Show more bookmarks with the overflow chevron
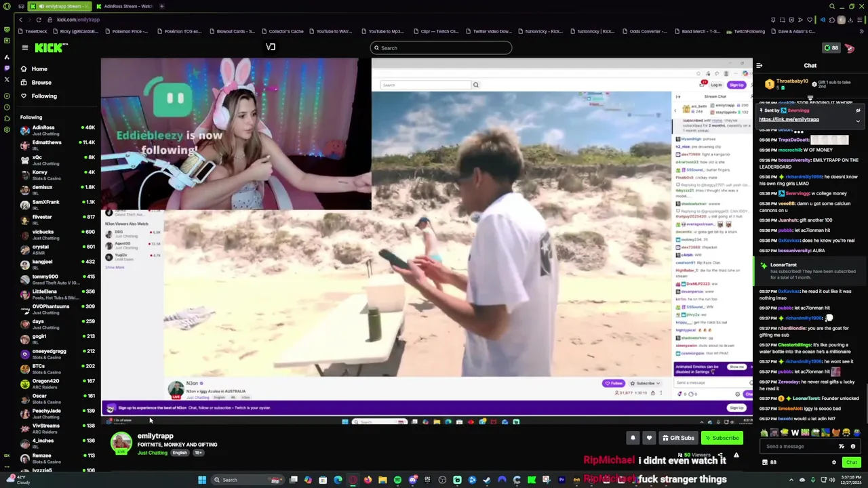 (862, 31)
